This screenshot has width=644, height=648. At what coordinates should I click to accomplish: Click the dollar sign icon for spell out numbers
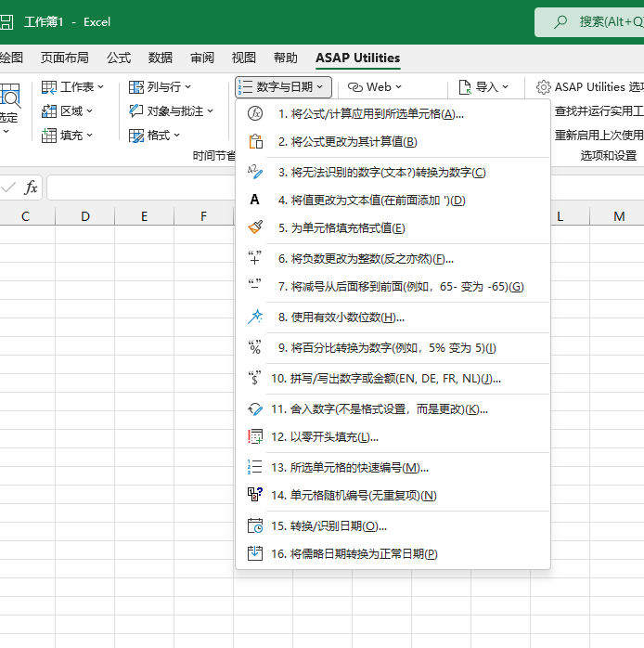(254, 378)
